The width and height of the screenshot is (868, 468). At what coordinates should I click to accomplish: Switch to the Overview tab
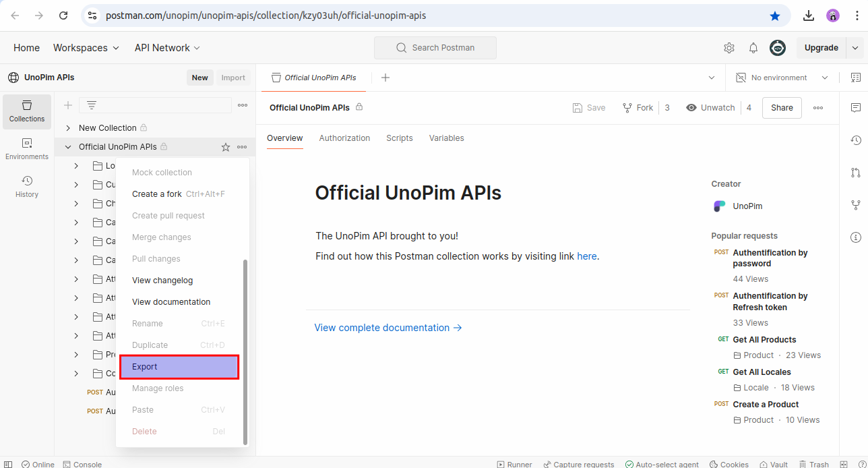click(x=284, y=138)
